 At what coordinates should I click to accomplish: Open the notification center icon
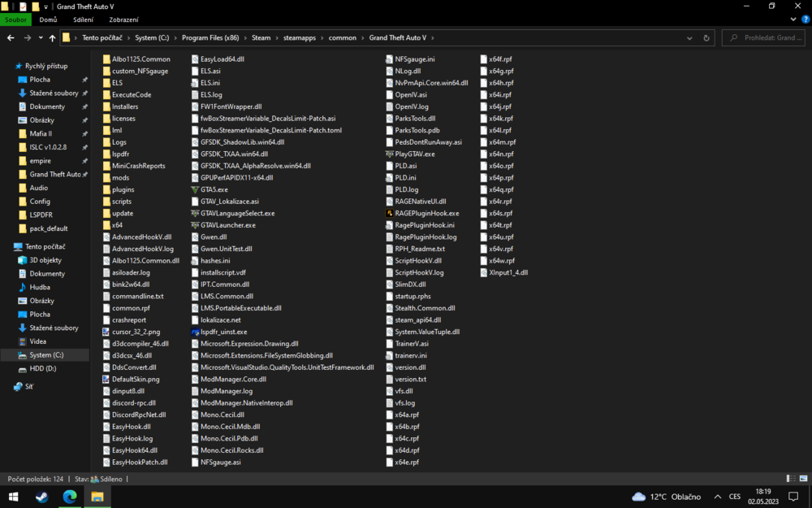793,497
